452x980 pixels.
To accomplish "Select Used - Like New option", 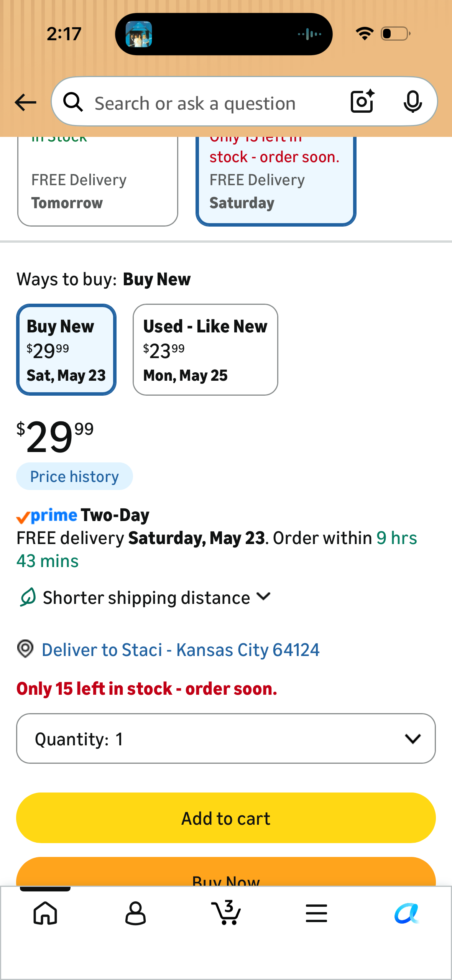I will 205,350.
